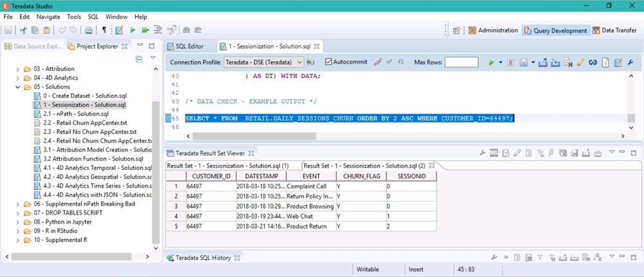644x277 pixels.
Task: Toggle the Autocommit checkbox
Action: (x=328, y=62)
